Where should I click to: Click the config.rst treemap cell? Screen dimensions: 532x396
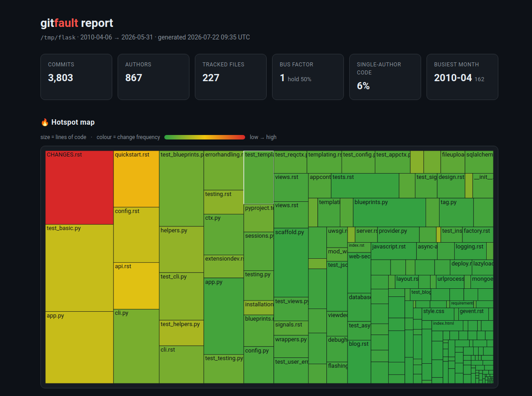(x=136, y=235)
